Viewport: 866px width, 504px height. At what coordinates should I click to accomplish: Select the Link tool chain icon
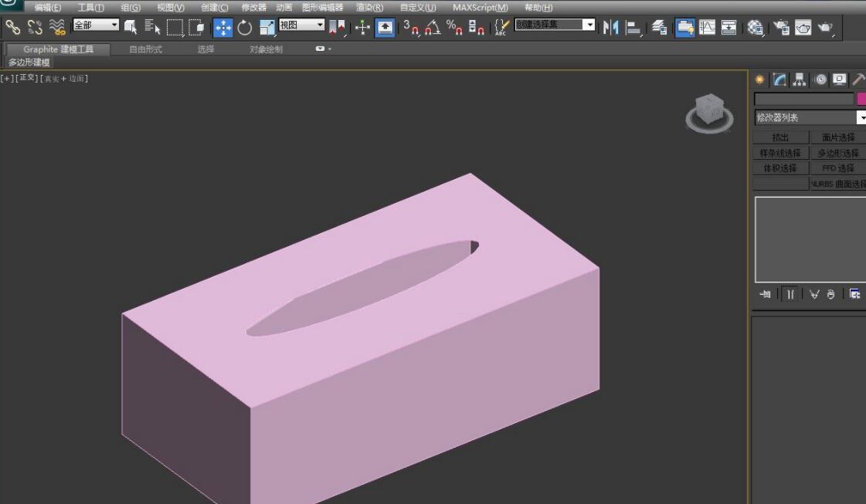tap(12, 26)
